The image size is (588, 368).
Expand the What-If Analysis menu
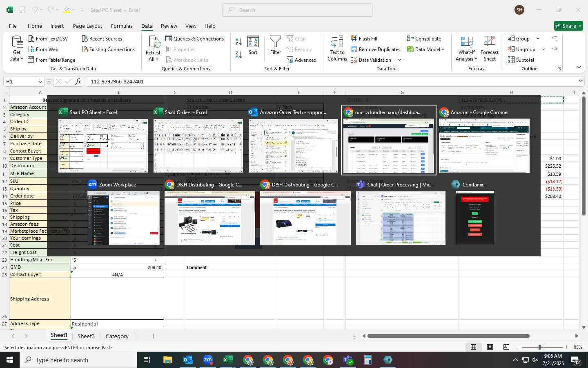(467, 49)
